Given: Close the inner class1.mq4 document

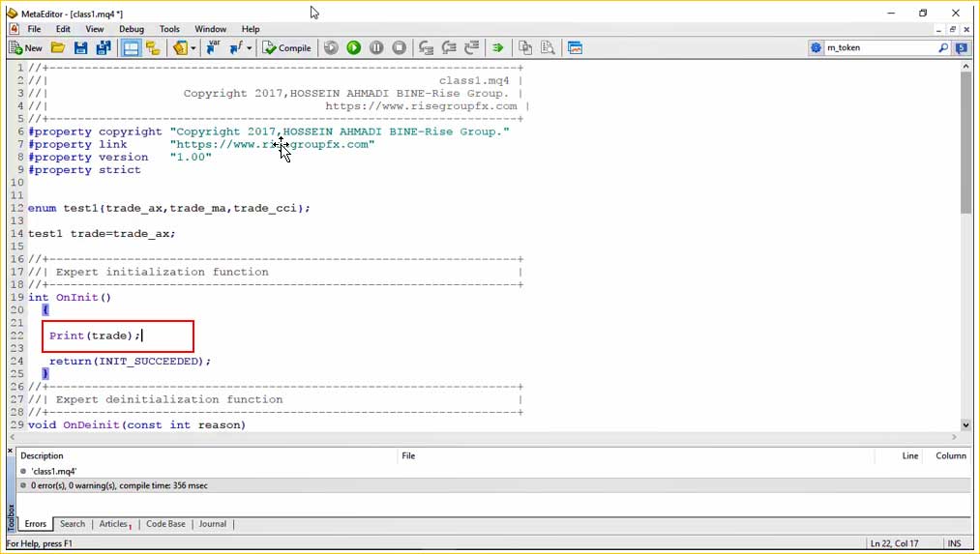Looking at the screenshot, I should [x=966, y=29].
